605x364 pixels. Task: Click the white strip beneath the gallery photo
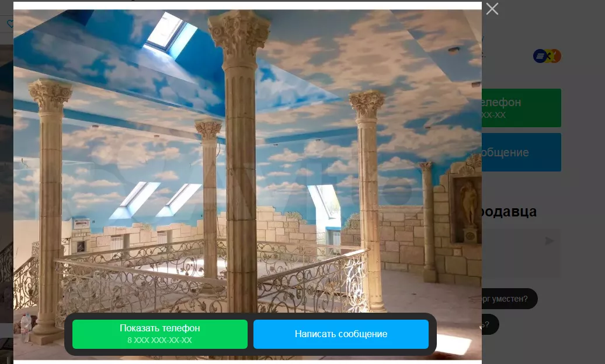pos(247,362)
